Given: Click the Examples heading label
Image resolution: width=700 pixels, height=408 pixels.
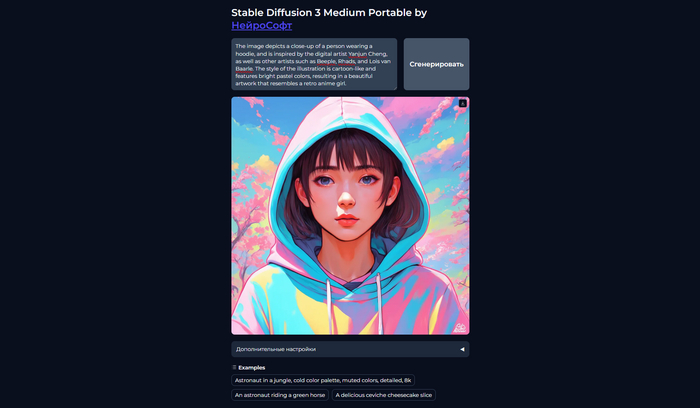Looking at the screenshot, I should pyautogui.click(x=252, y=368).
